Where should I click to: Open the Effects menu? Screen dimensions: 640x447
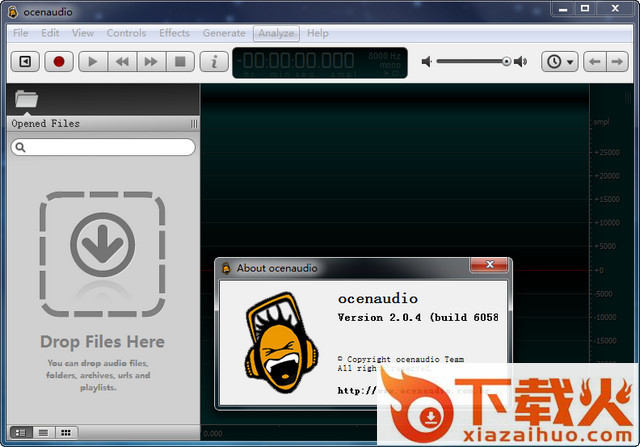pos(174,33)
